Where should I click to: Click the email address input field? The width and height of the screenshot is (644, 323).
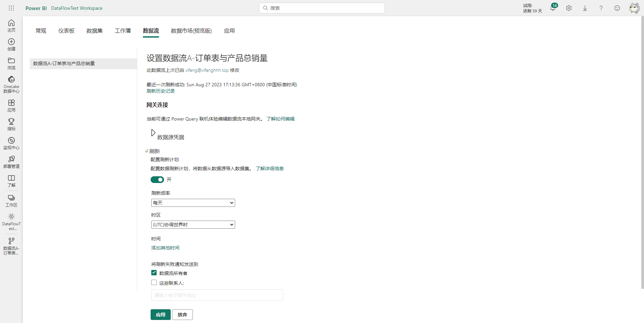point(217,295)
